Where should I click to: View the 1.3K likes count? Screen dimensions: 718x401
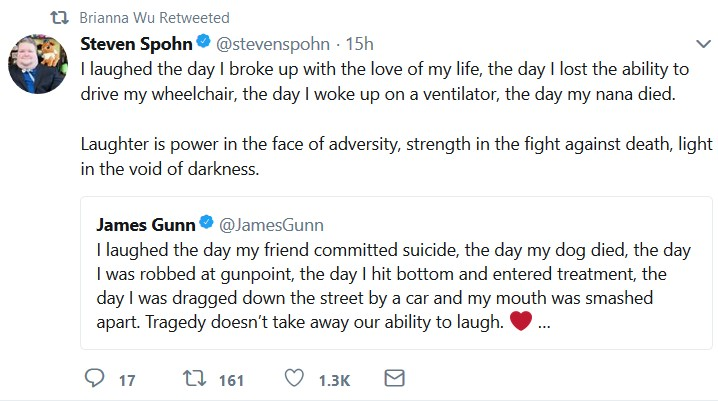point(334,380)
